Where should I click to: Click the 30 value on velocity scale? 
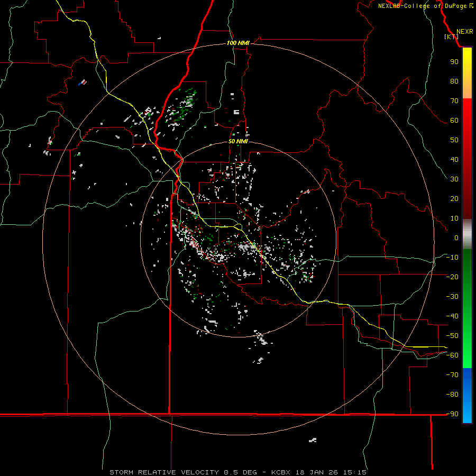[x=454, y=179]
